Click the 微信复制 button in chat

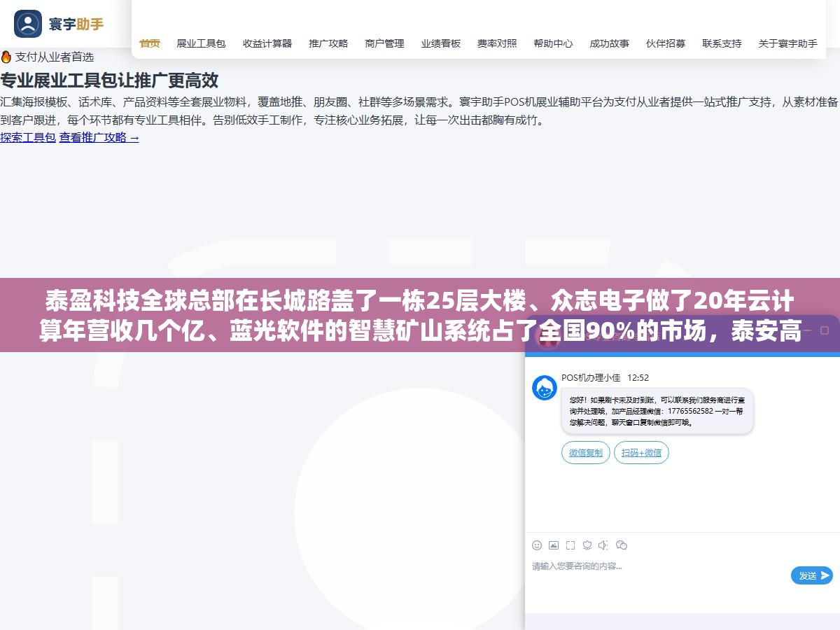coord(586,453)
